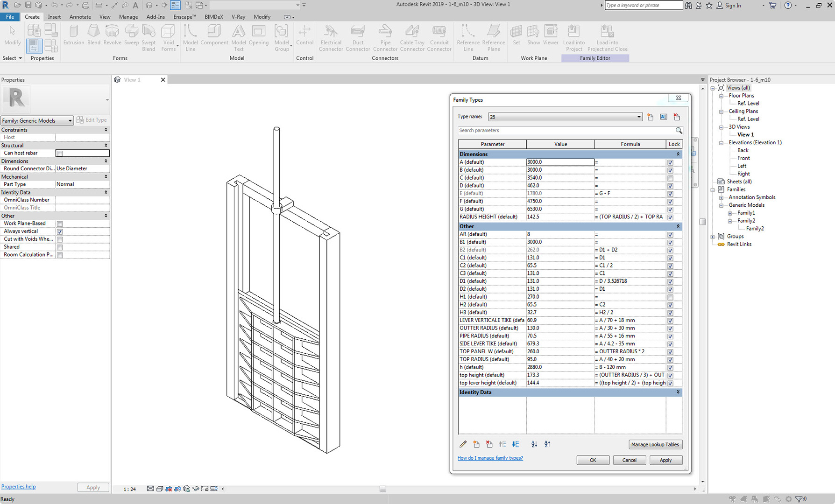Toggle the Lock checkbox for C parameter
This screenshot has height=504, width=835.
tap(670, 178)
